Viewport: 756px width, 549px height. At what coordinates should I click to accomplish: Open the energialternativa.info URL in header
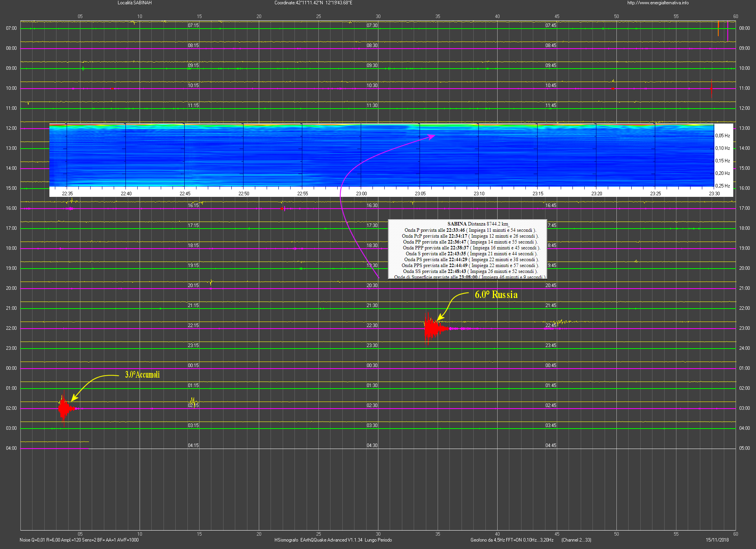coord(658,3)
